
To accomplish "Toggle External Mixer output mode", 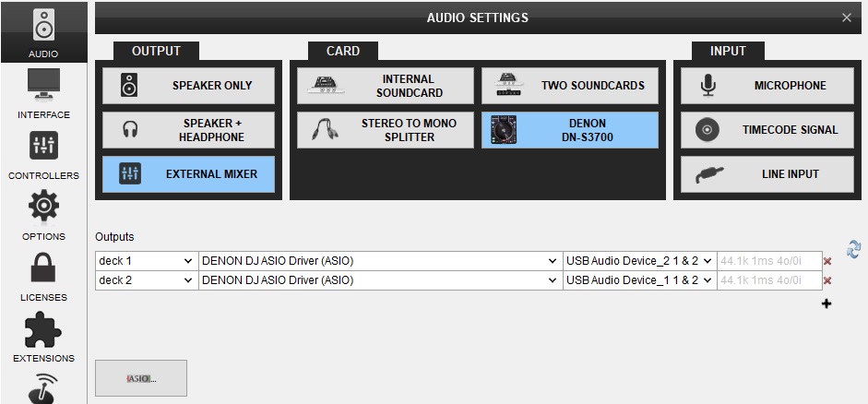I will click(188, 174).
